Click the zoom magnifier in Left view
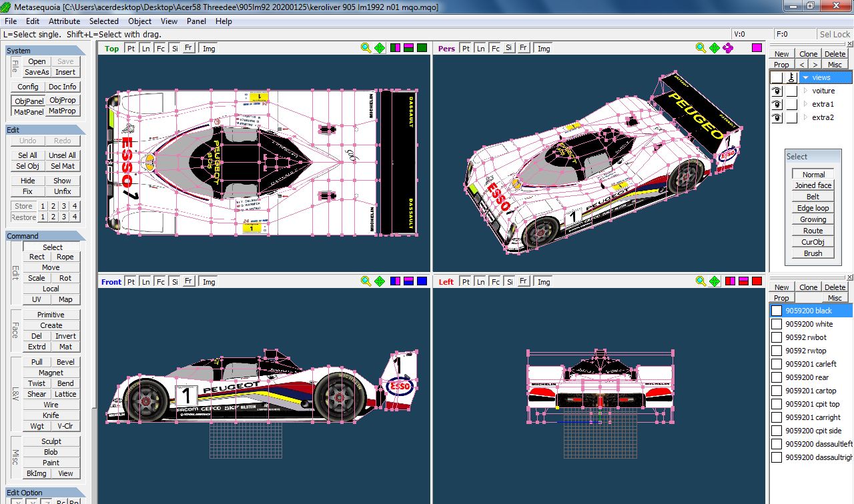Viewport: 854px width, 504px height. [701, 281]
